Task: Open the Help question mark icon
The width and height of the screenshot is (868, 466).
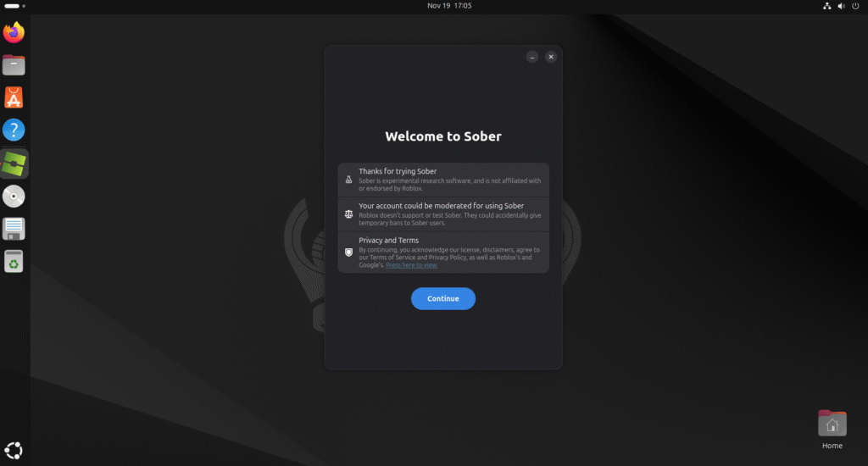Action: 14,130
